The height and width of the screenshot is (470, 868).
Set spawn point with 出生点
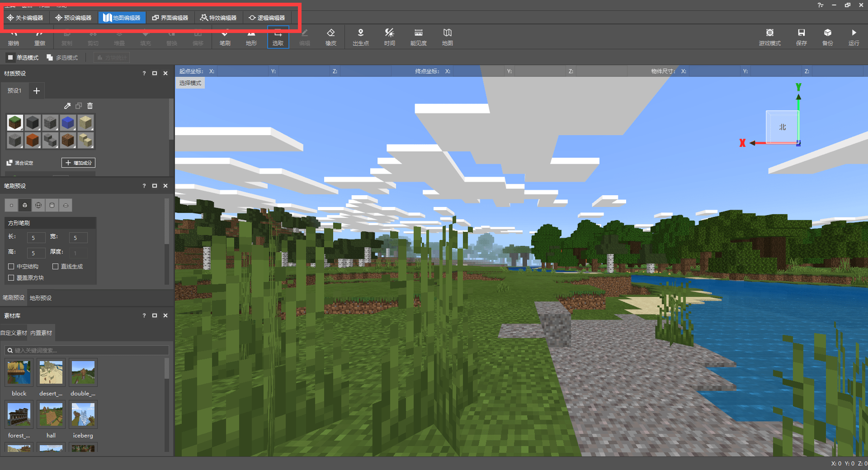click(361, 37)
